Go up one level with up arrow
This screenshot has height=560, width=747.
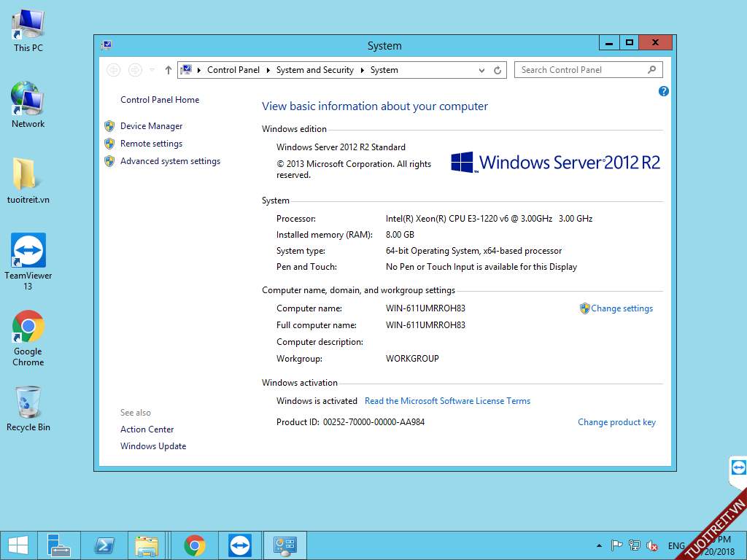169,70
